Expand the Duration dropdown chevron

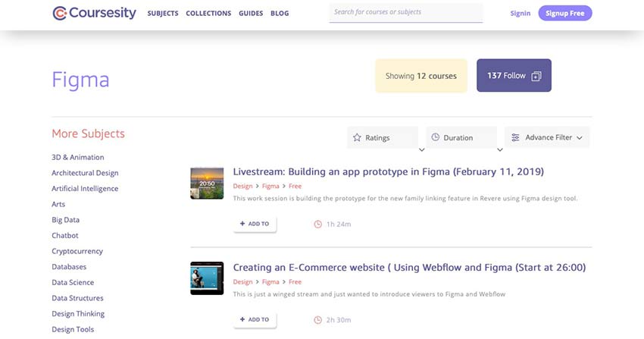pyautogui.click(x=500, y=149)
